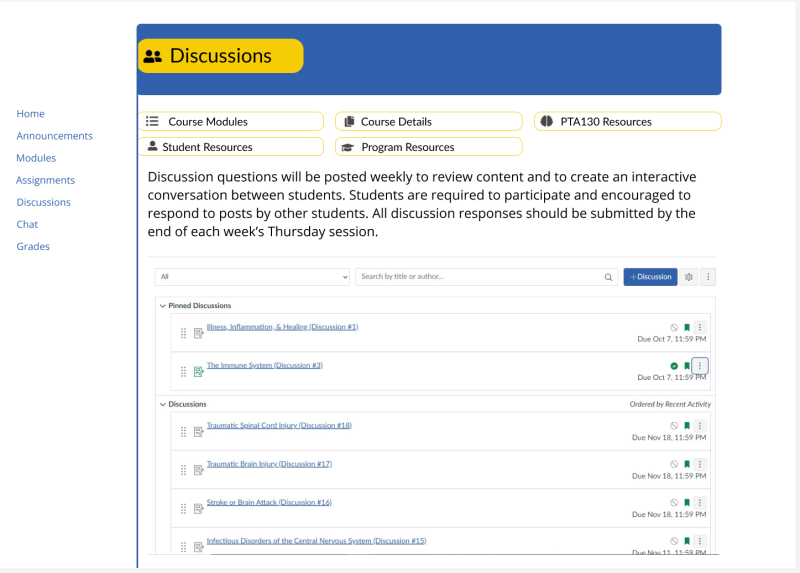800x573 pixels.
Task: Click bookmark icon for Traumatic Spinal Cord Injury
Action: 687,426
